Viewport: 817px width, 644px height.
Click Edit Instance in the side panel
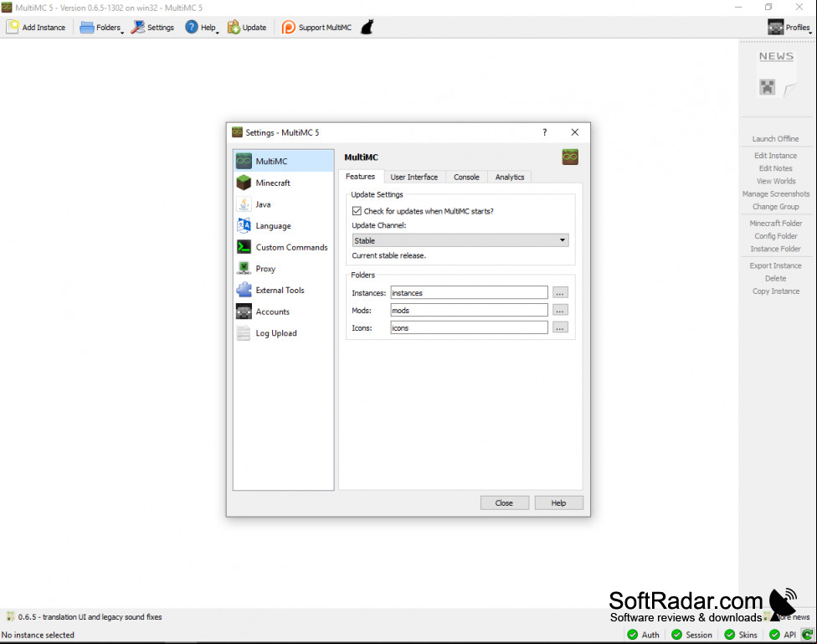click(x=775, y=156)
